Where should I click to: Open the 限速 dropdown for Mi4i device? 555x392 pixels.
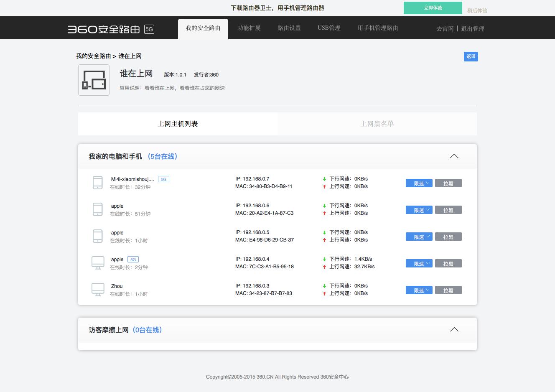click(x=419, y=183)
